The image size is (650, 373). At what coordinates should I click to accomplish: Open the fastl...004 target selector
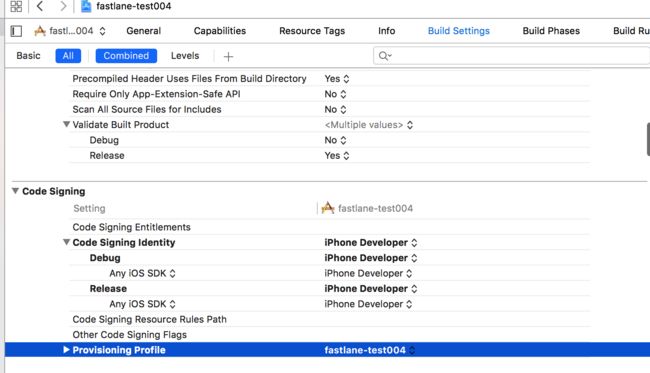pyautogui.click(x=70, y=31)
